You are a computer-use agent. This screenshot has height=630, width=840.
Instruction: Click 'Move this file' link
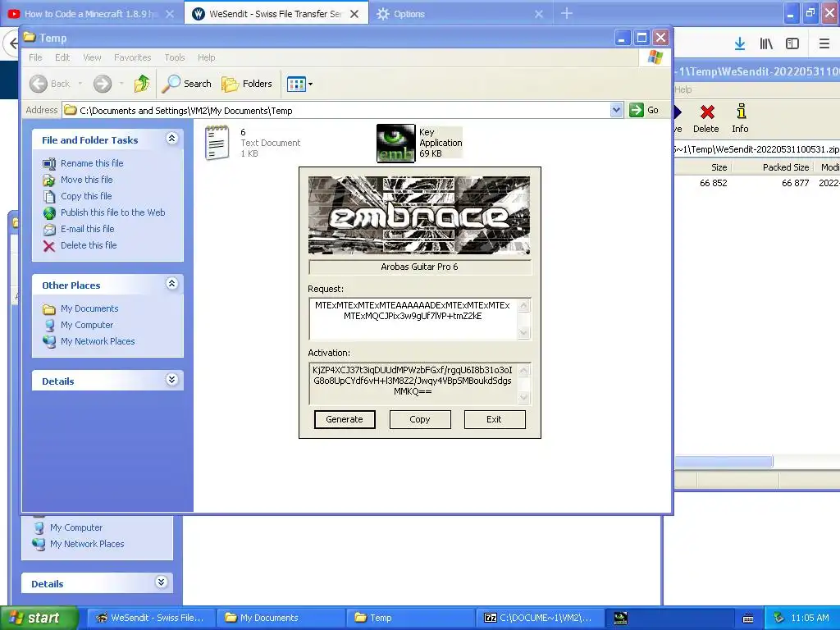[86, 180]
